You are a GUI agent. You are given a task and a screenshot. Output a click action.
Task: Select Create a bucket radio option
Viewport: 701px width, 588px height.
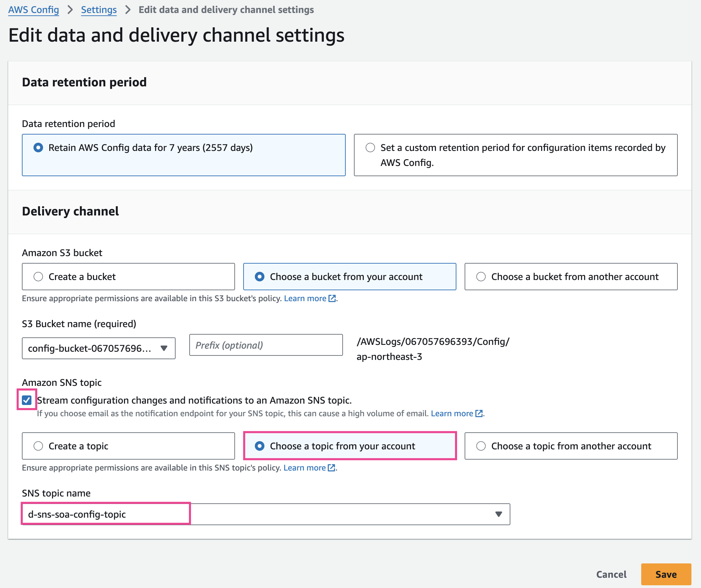[38, 277]
